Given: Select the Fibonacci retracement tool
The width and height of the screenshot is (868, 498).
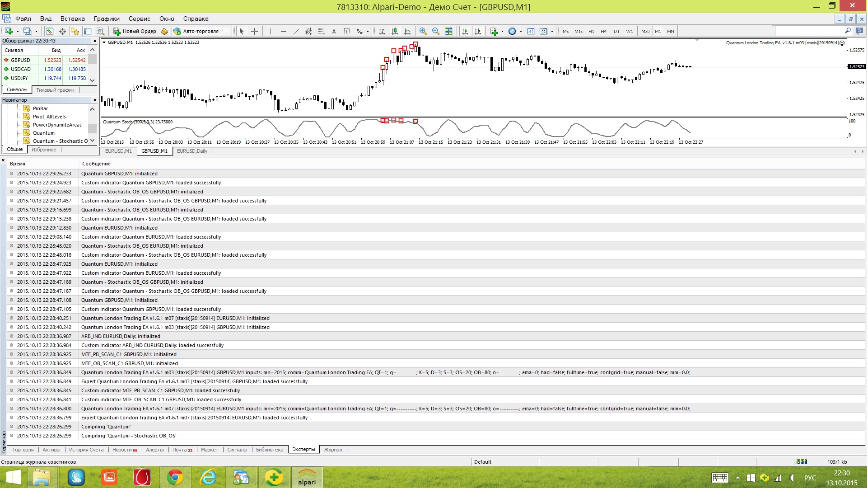Looking at the screenshot, I should (x=321, y=31).
